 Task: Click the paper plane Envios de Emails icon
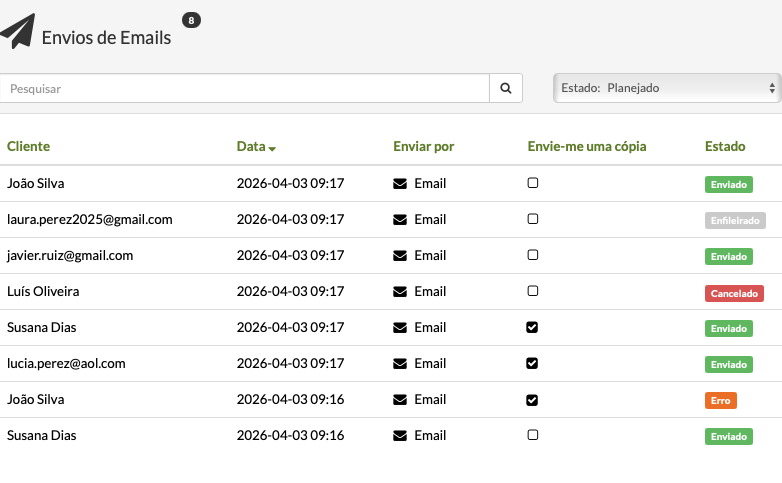(18, 32)
